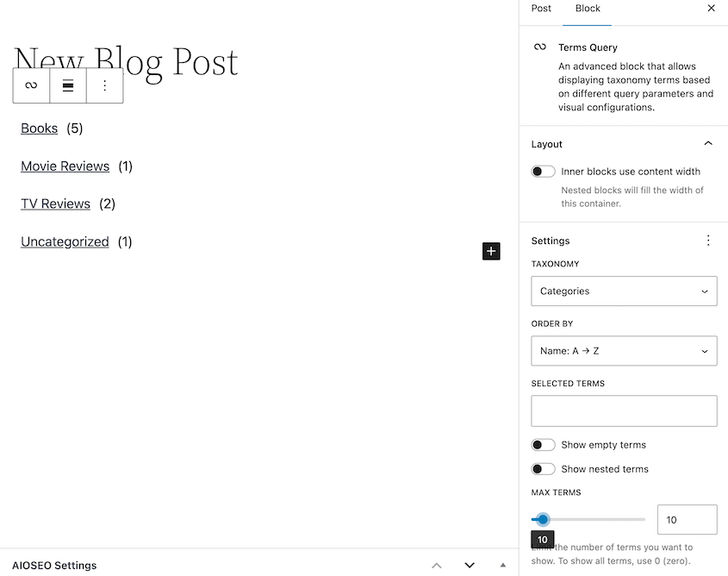Open the Taxonomy dropdown showing Categories
728x576 pixels.
tap(624, 291)
